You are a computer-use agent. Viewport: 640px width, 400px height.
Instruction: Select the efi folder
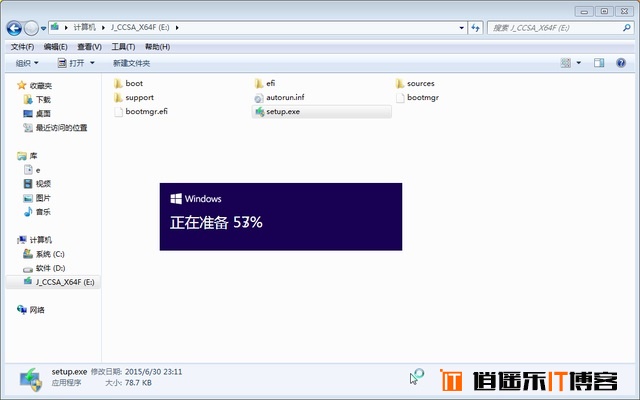point(265,83)
